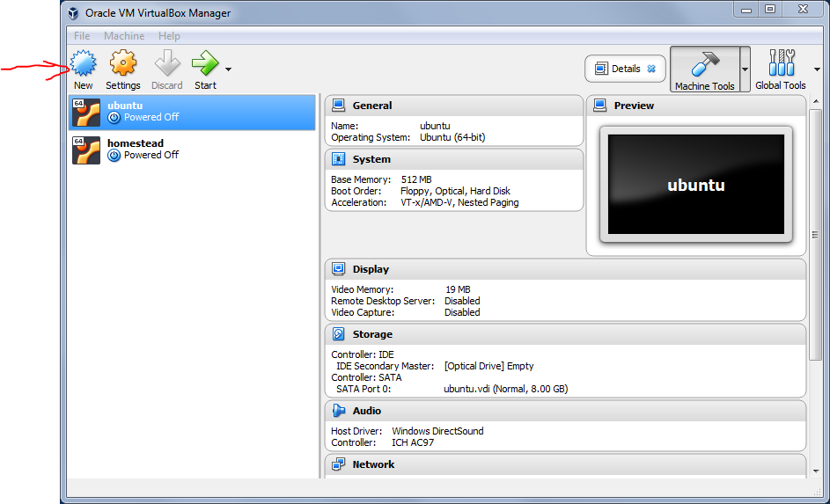830x504 pixels.
Task: Click 'VT-x/AMD-V, Nested Paging' acceleration text
Action: pos(459,202)
